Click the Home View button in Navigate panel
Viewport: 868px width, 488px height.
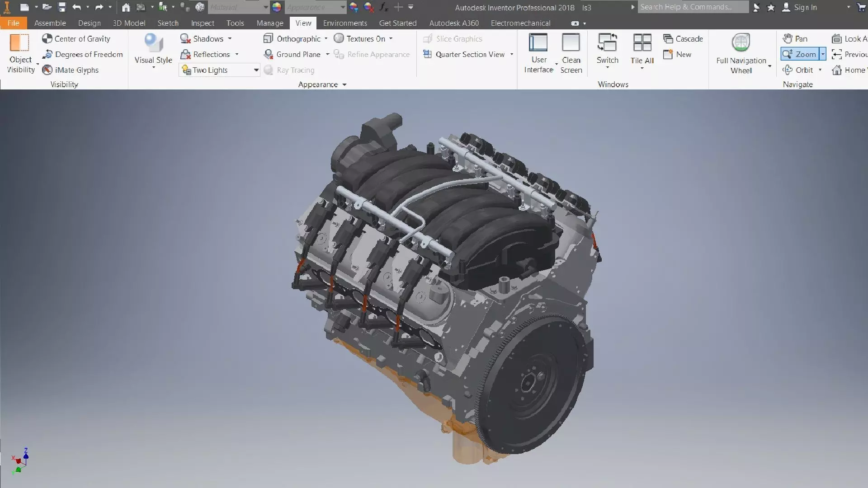point(849,70)
